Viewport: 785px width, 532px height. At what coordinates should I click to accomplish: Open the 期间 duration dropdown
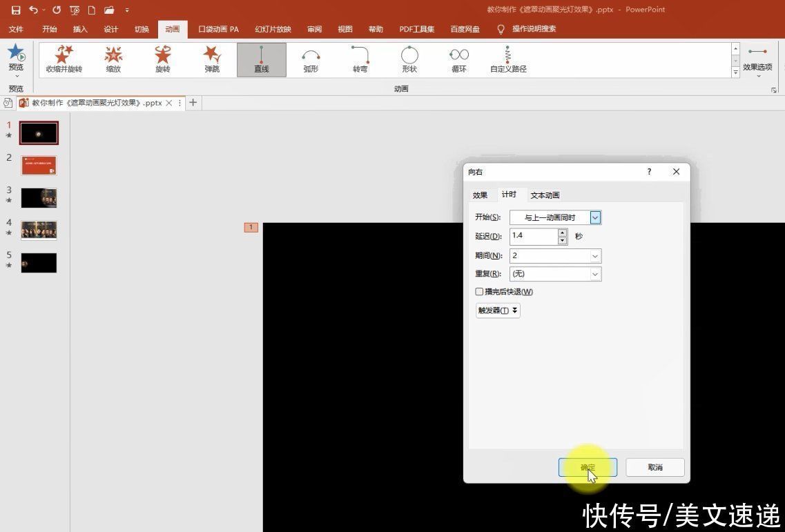[x=594, y=255]
